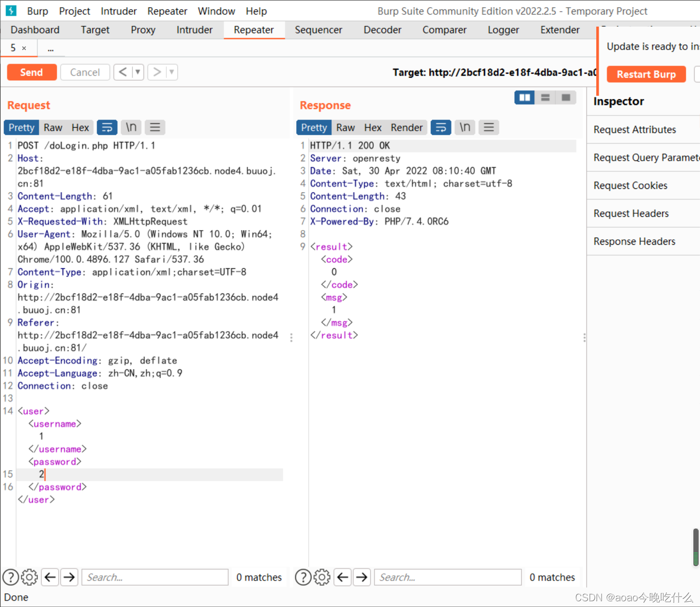Expand Response Headers section
The height and width of the screenshot is (607, 700).
(643, 241)
